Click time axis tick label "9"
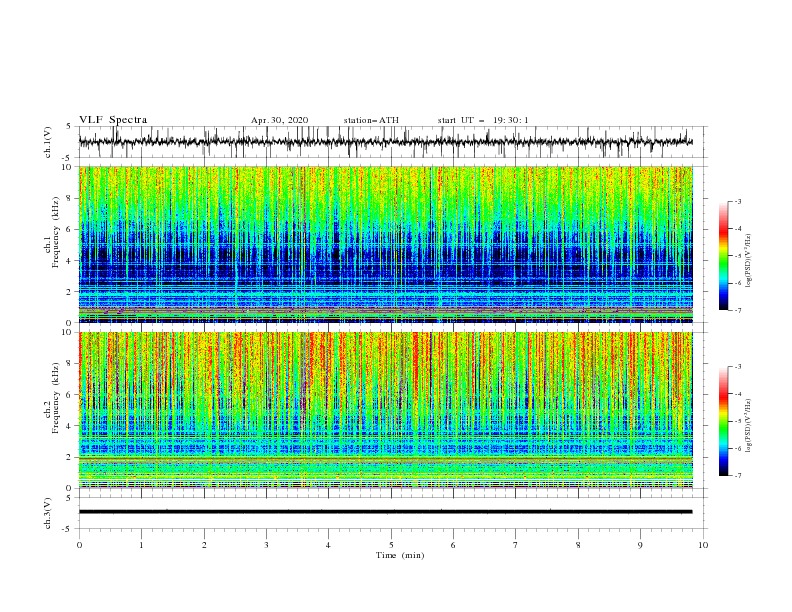 coord(640,545)
